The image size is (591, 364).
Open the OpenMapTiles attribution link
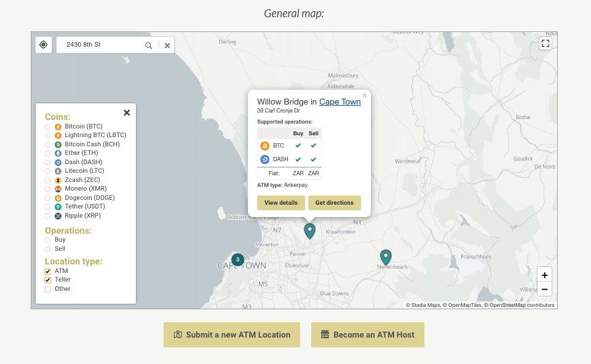(465, 305)
